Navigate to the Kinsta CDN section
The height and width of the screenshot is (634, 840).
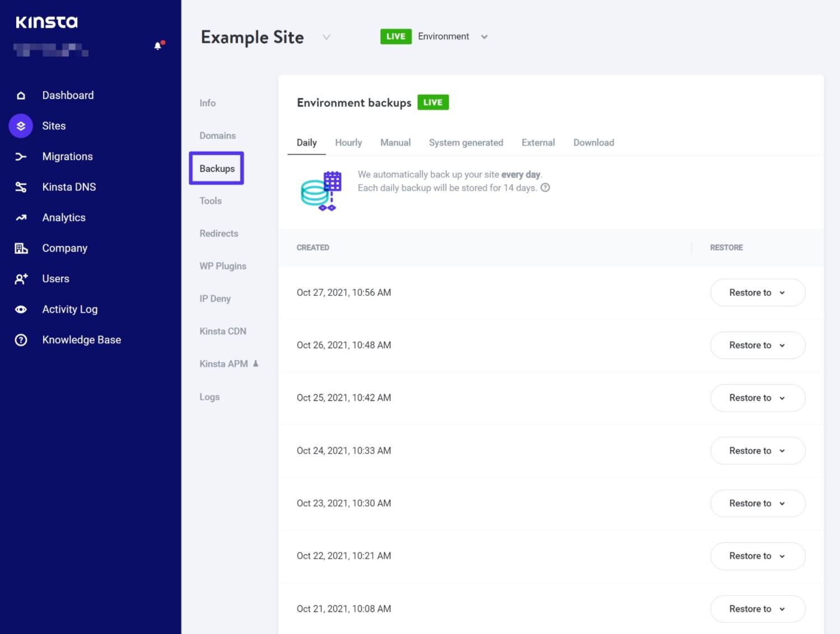coord(222,331)
